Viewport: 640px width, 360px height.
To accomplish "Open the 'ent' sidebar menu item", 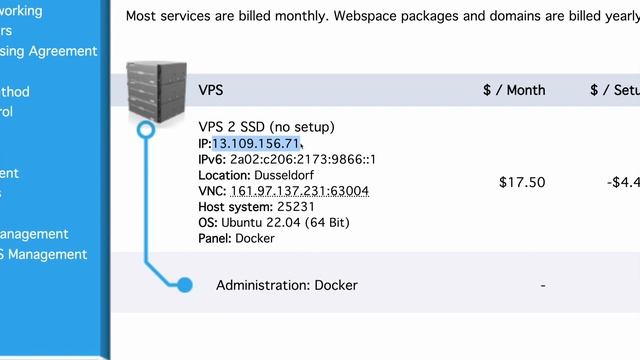I will (9, 173).
